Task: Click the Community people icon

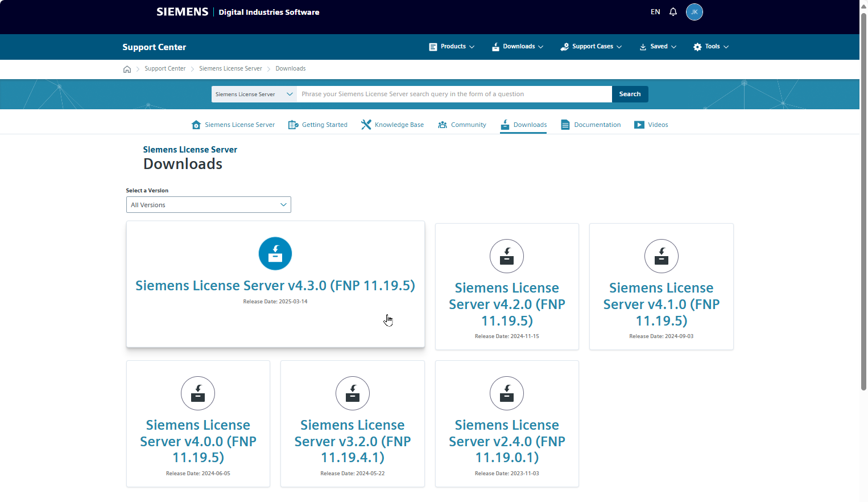Action: click(x=443, y=125)
